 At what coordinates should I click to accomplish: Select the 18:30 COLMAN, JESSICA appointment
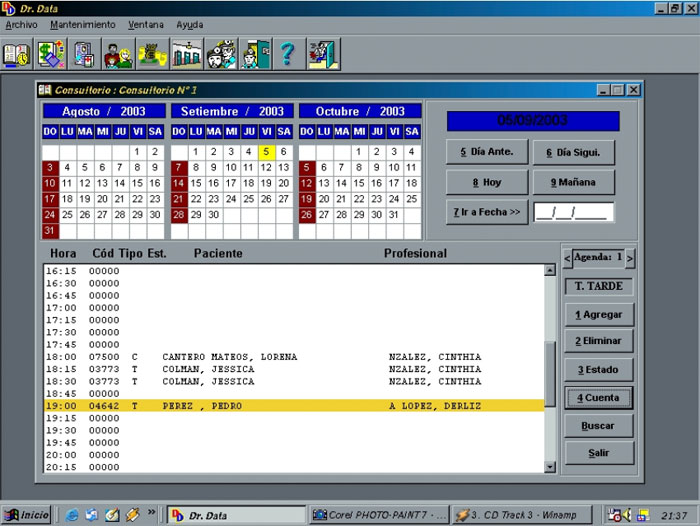294,381
